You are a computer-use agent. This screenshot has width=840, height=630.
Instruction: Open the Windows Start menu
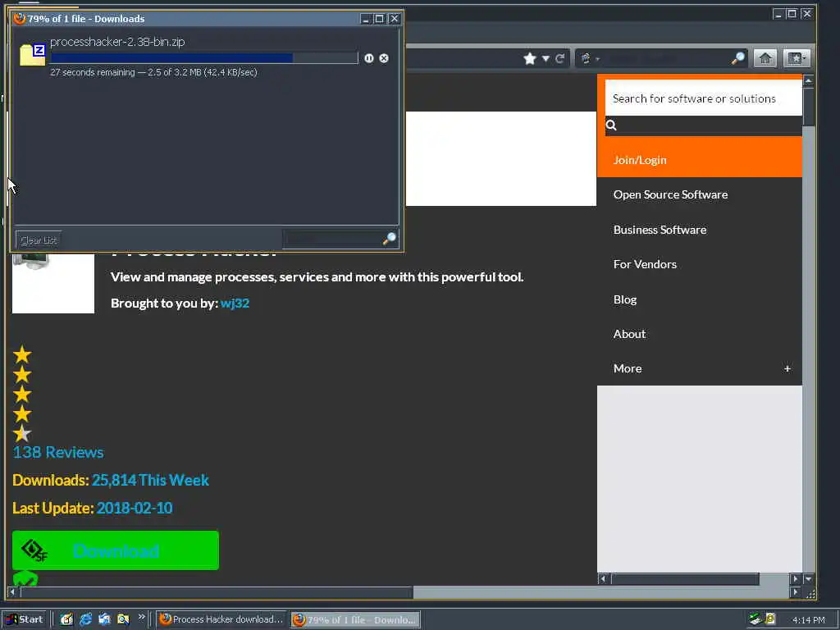point(24,619)
